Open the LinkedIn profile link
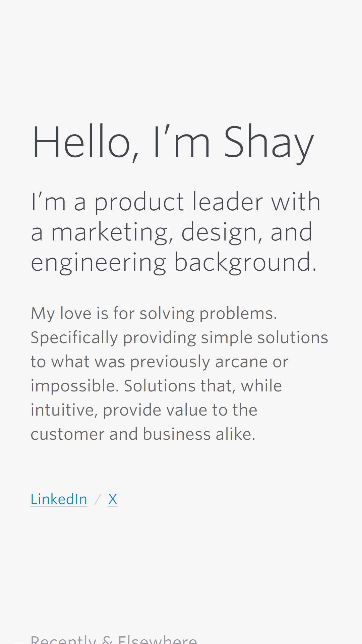 [x=59, y=499]
